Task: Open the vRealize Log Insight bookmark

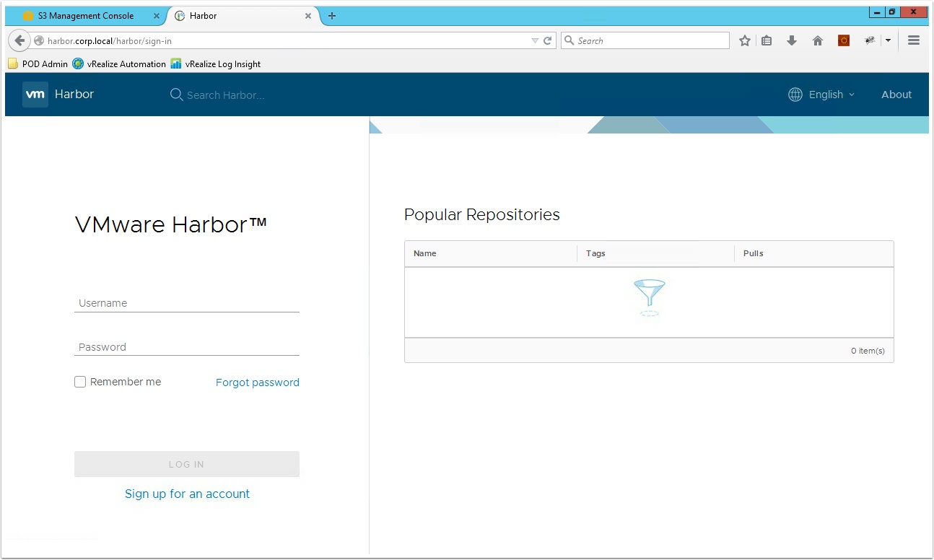Action: point(216,64)
